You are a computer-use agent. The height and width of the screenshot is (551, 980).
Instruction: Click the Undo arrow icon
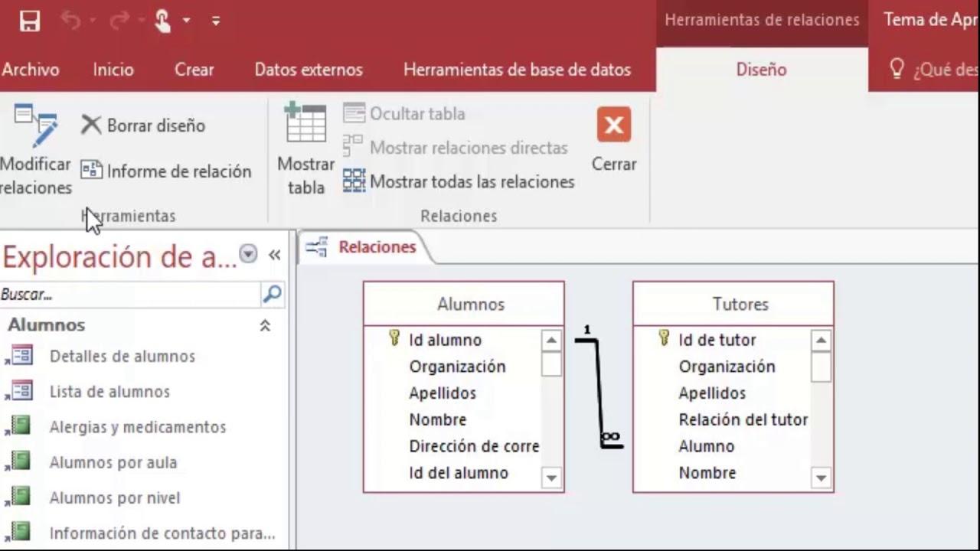point(70,21)
